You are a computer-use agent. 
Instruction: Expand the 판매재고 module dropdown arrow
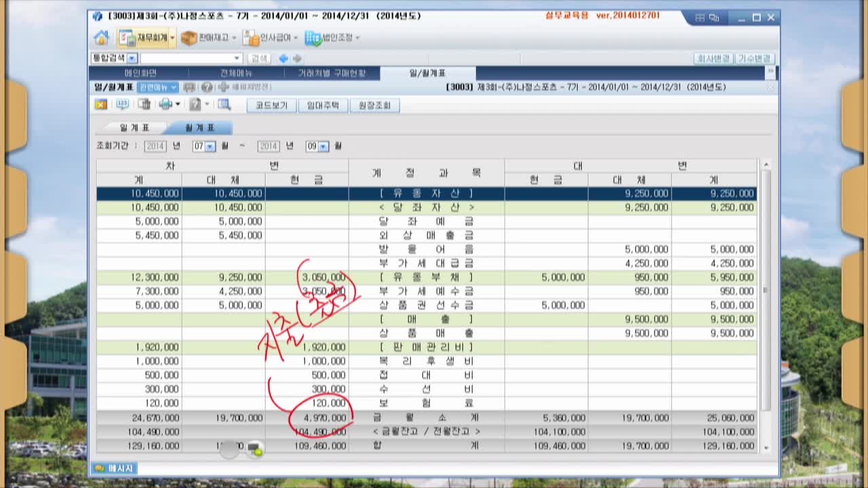click(x=234, y=38)
